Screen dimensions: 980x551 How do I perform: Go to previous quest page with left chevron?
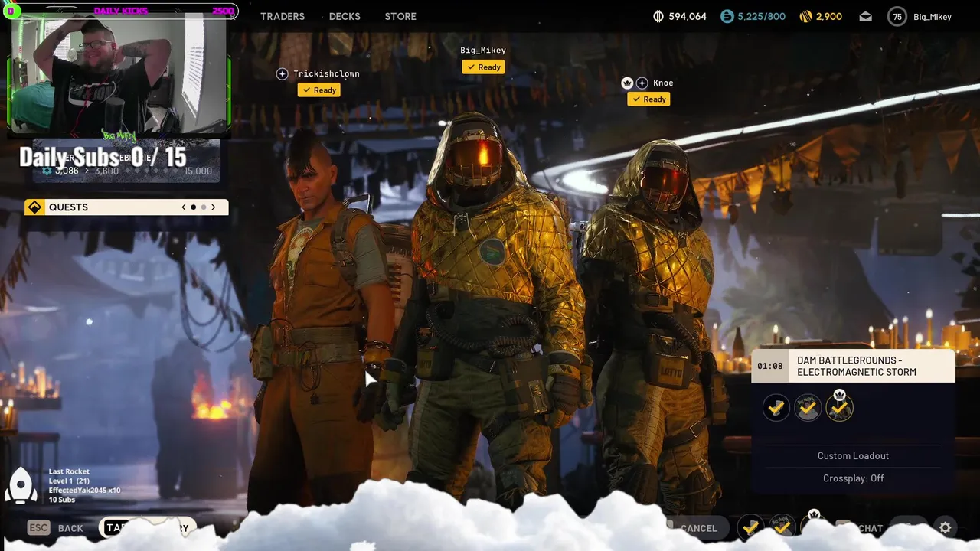(183, 207)
